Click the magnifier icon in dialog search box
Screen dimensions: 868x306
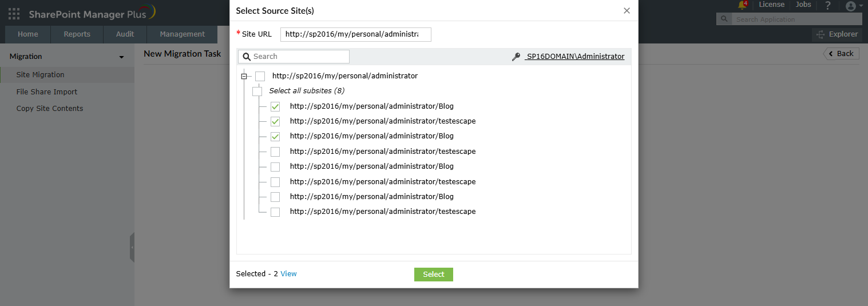click(x=247, y=57)
